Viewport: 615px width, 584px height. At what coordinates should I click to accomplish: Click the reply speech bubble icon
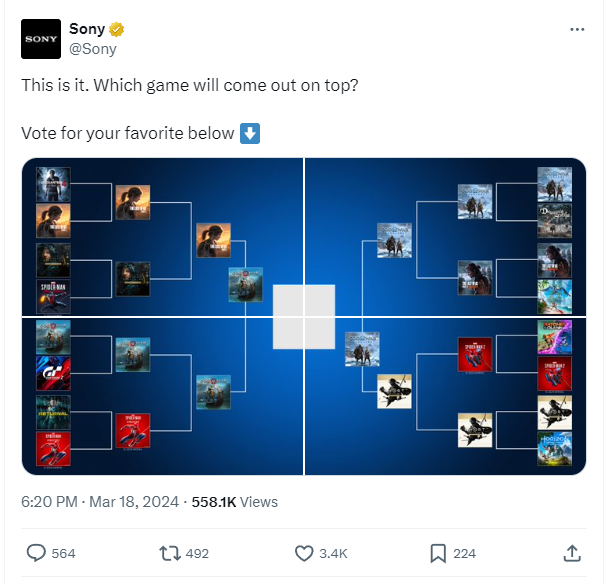coord(36,553)
